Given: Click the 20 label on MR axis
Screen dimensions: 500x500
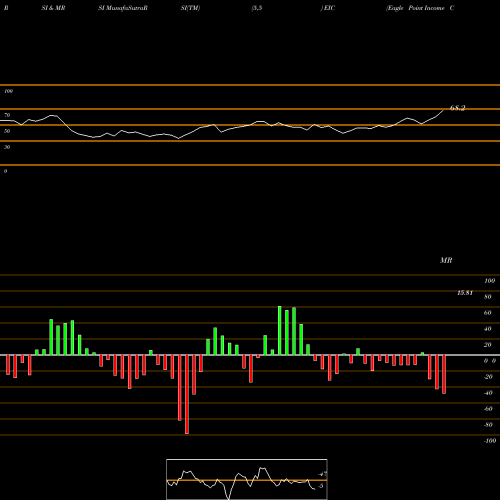Looking at the screenshot, I should (x=488, y=345).
